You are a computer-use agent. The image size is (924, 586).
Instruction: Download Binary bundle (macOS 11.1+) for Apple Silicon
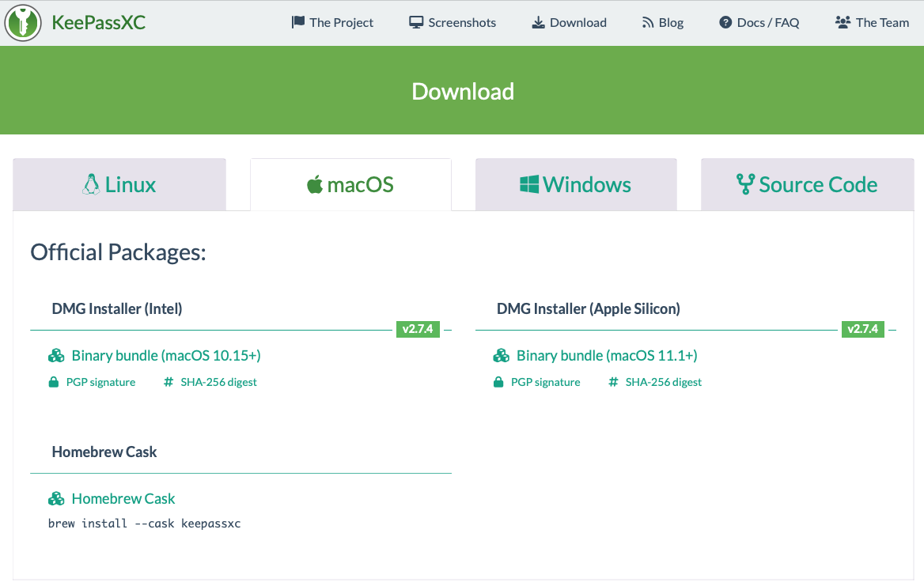pyautogui.click(x=607, y=356)
